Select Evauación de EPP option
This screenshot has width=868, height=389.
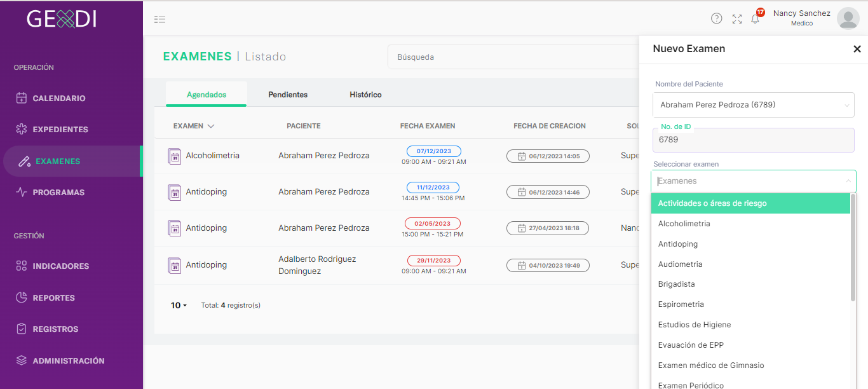click(750, 345)
